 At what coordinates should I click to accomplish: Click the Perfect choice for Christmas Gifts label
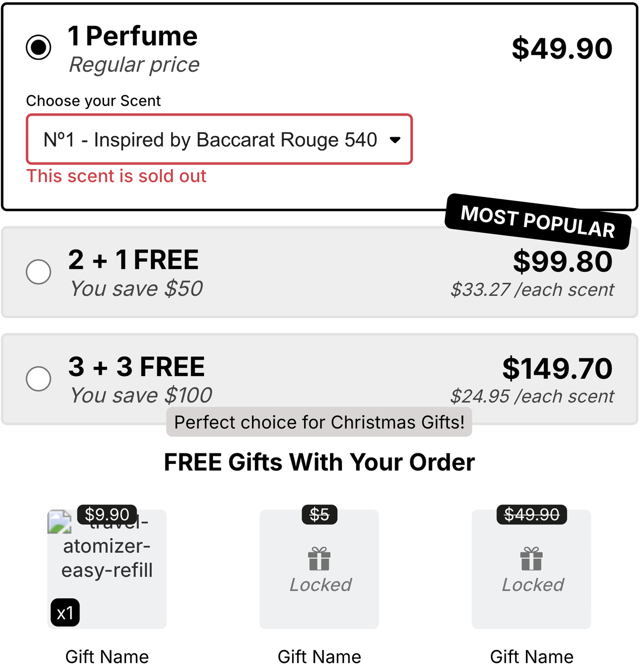click(x=319, y=422)
